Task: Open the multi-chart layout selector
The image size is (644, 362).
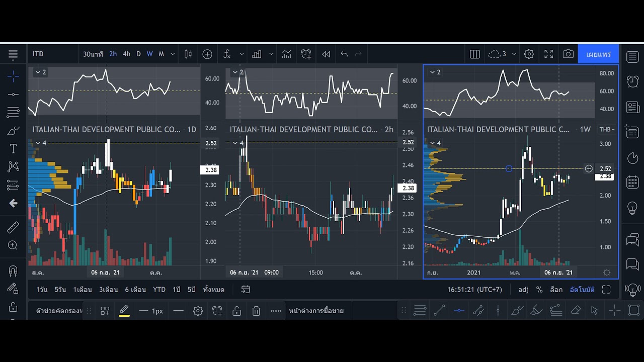Action: point(474,54)
